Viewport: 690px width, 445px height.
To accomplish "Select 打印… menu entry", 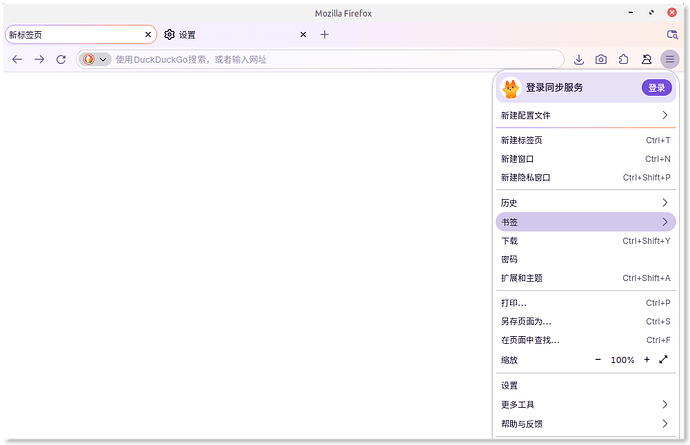I will point(586,303).
